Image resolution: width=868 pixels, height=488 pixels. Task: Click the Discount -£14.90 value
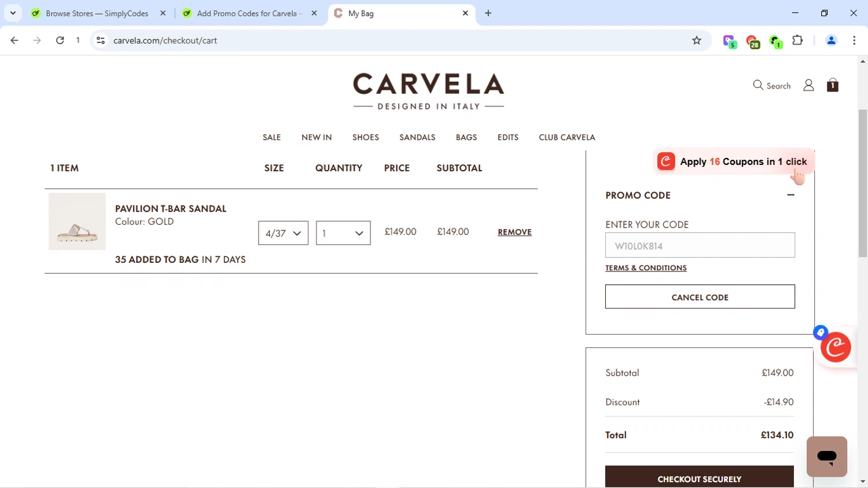click(x=779, y=402)
